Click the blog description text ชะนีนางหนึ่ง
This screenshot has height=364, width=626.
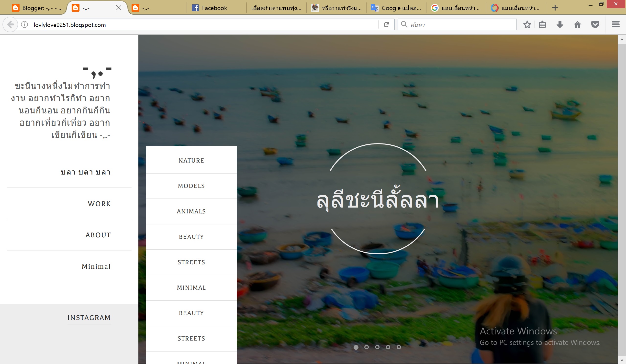(x=60, y=110)
